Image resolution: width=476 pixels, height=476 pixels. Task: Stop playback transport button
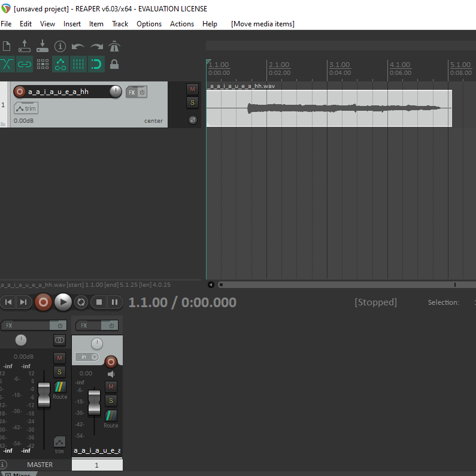click(99, 302)
